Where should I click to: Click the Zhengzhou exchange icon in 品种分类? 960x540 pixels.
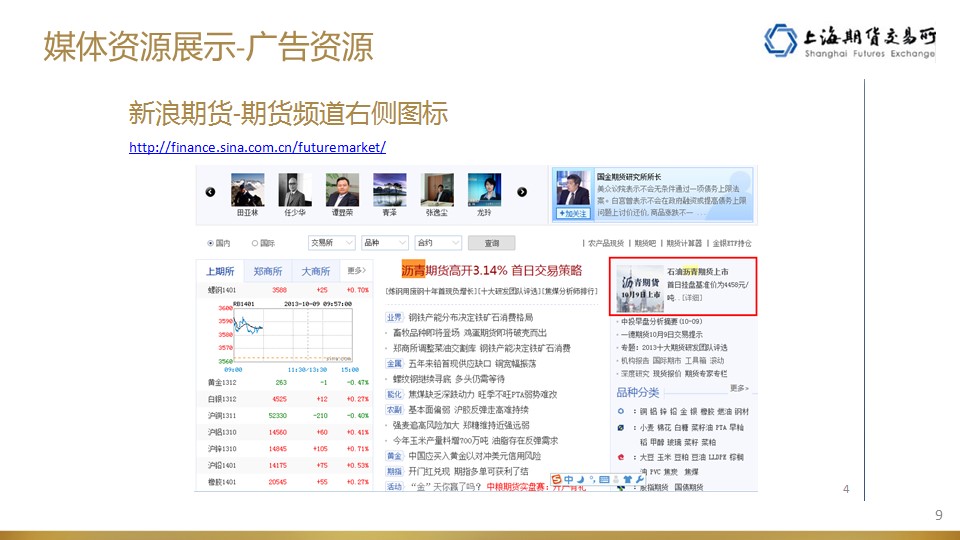621,427
